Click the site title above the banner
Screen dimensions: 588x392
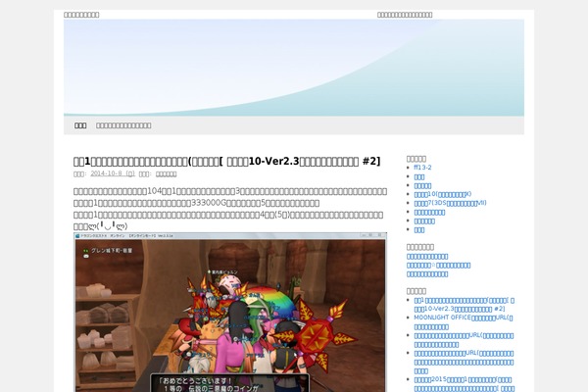[81, 15]
